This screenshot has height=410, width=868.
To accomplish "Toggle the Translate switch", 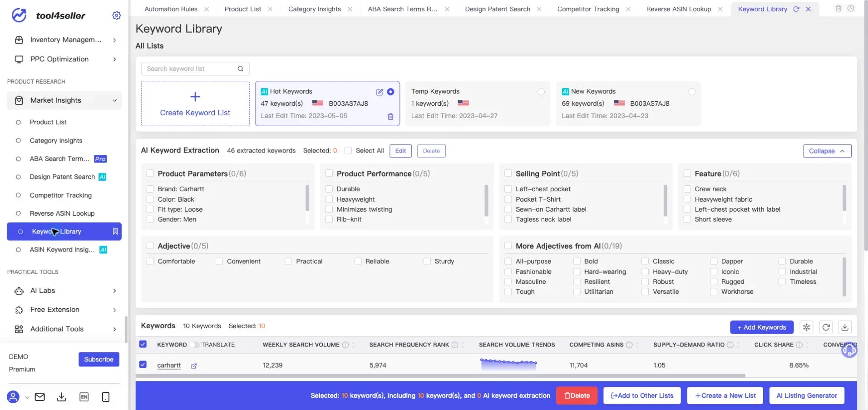I will (x=194, y=345).
